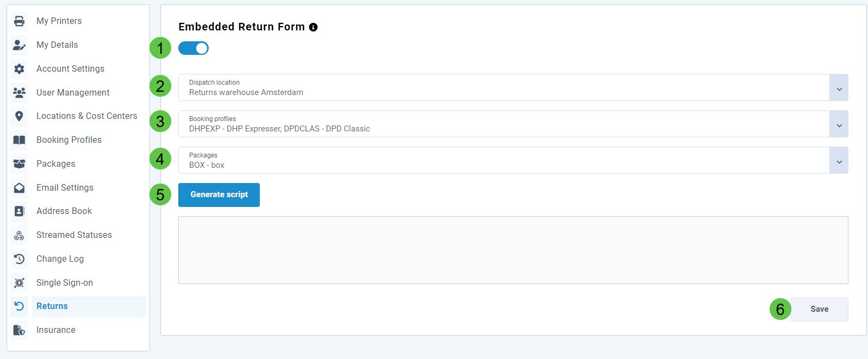The width and height of the screenshot is (868, 359).
Task: Expand the Packages dropdown arrow
Action: coord(839,161)
